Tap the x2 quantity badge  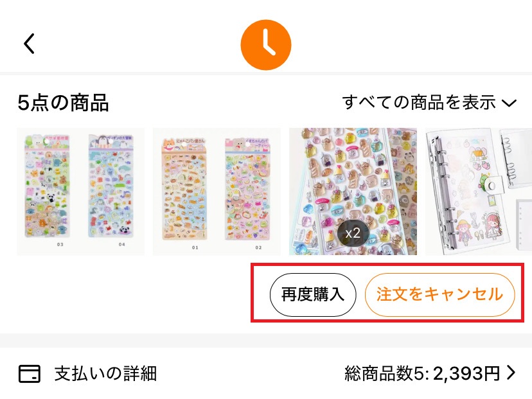[353, 233]
